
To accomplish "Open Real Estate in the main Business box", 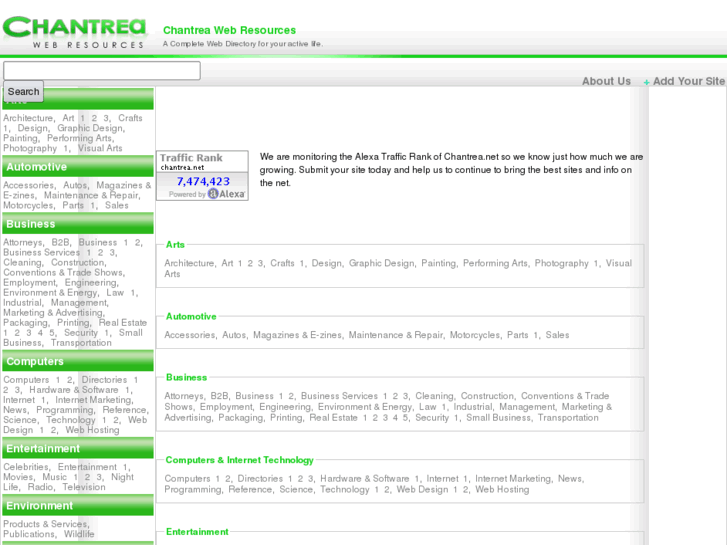I will pyautogui.click(x=333, y=417).
